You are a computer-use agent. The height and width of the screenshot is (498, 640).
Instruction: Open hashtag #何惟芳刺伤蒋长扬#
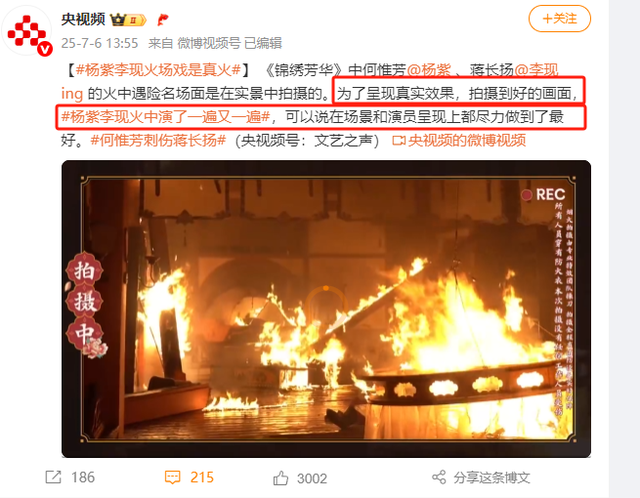pyautogui.click(x=158, y=140)
